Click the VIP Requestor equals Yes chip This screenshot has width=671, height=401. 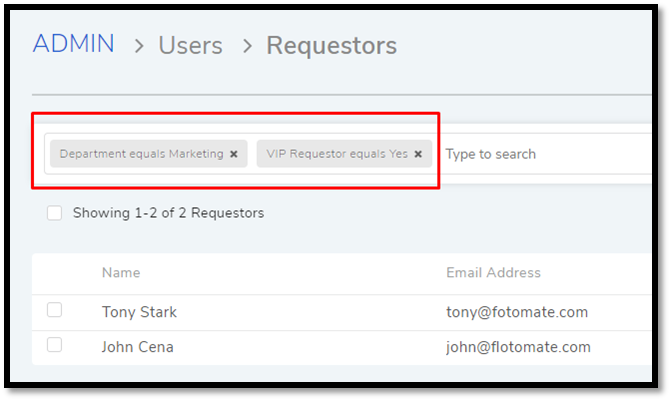pyautogui.click(x=337, y=154)
